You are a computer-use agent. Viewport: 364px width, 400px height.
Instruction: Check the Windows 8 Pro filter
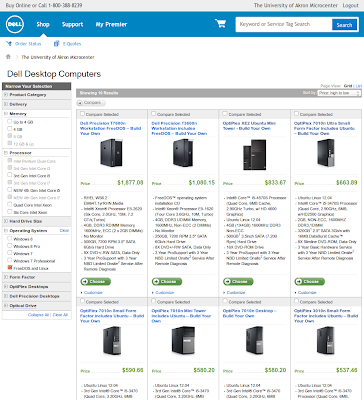[10, 246]
